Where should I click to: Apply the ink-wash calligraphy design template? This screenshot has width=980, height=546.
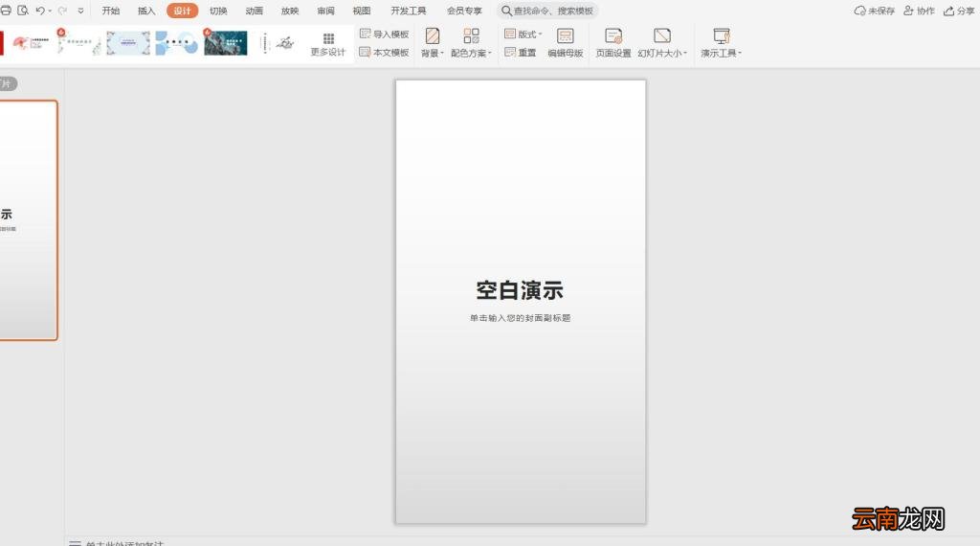pos(275,43)
